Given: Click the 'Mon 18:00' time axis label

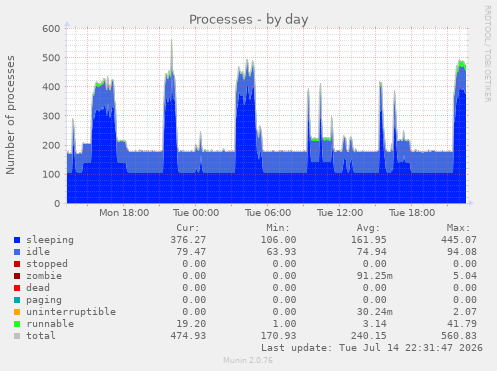Looking at the screenshot, I should click(124, 213).
